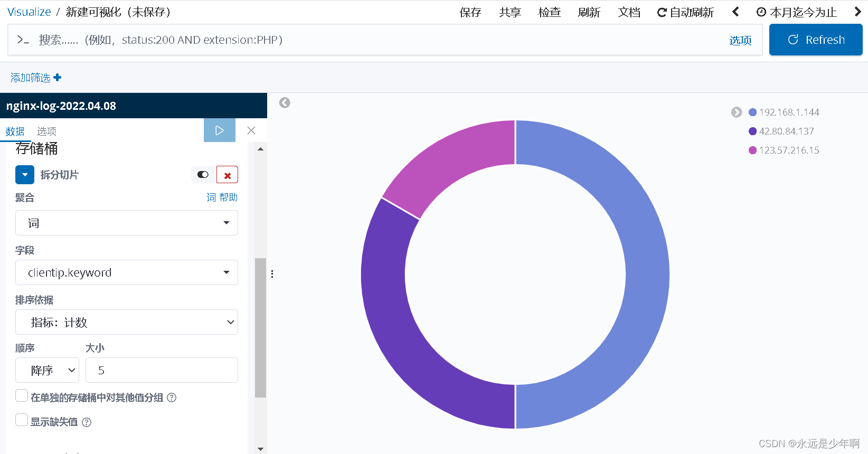868x454 pixels.
Task: Click the 选项 link in search bar
Action: (x=740, y=40)
